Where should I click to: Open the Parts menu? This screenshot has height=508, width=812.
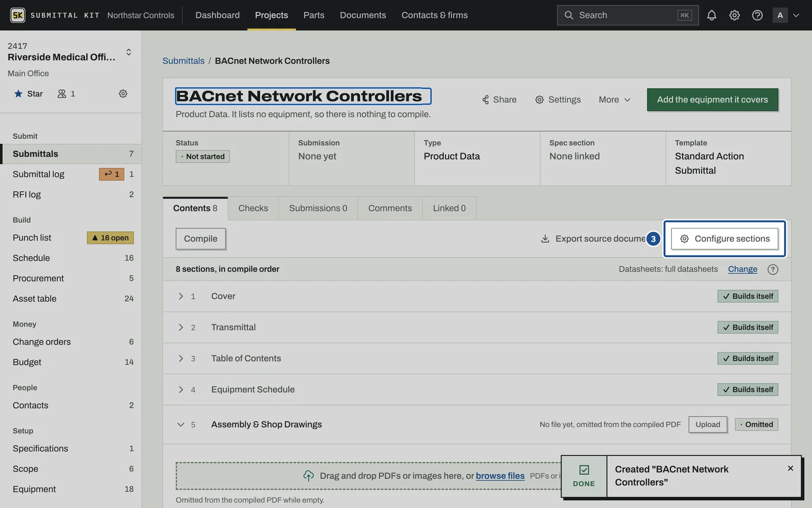[x=314, y=15]
